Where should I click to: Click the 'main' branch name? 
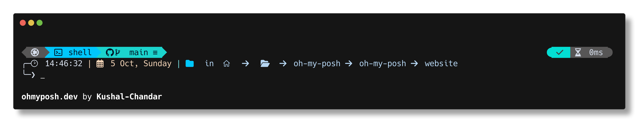click(139, 52)
